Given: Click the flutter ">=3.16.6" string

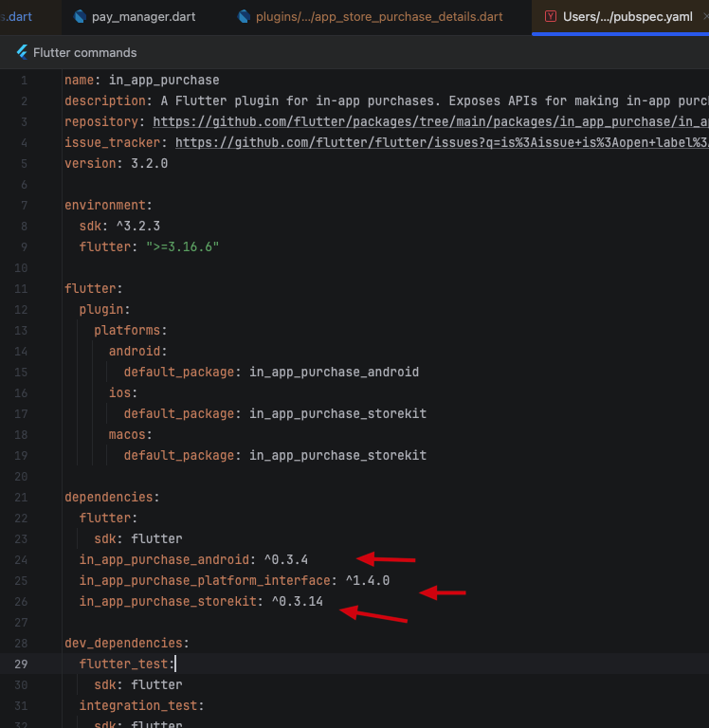Looking at the screenshot, I should (183, 246).
